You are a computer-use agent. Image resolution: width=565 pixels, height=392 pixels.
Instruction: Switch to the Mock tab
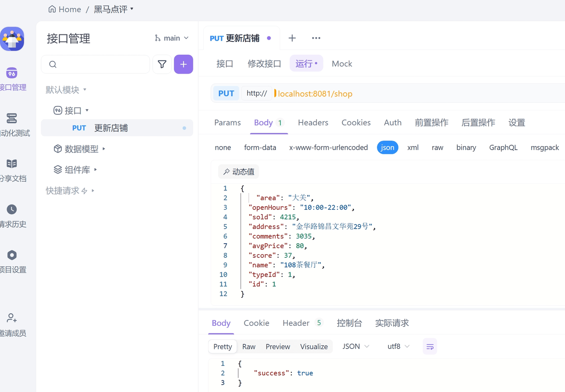pos(342,64)
